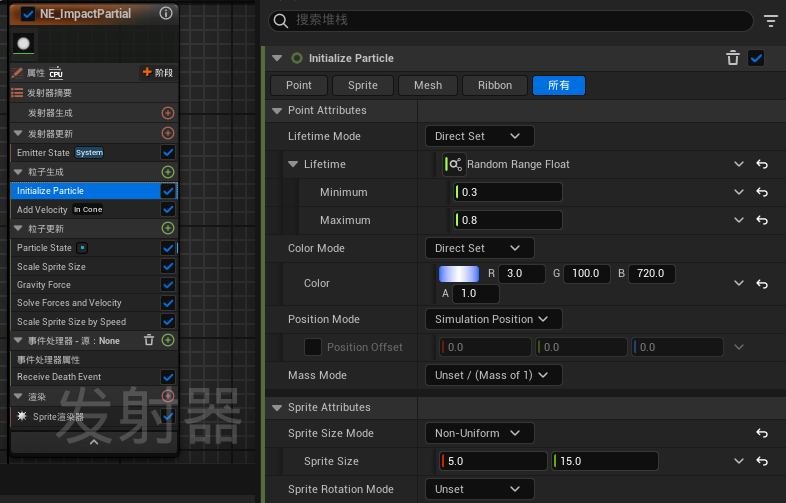Open the Color Mode dropdown
The height and width of the screenshot is (503, 786).
click(480, 248)
